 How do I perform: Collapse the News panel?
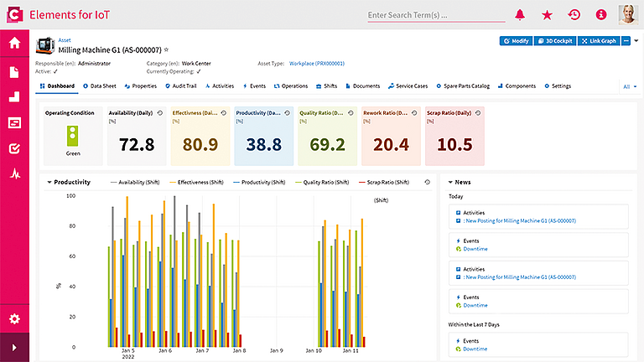[x=450, y=182]
